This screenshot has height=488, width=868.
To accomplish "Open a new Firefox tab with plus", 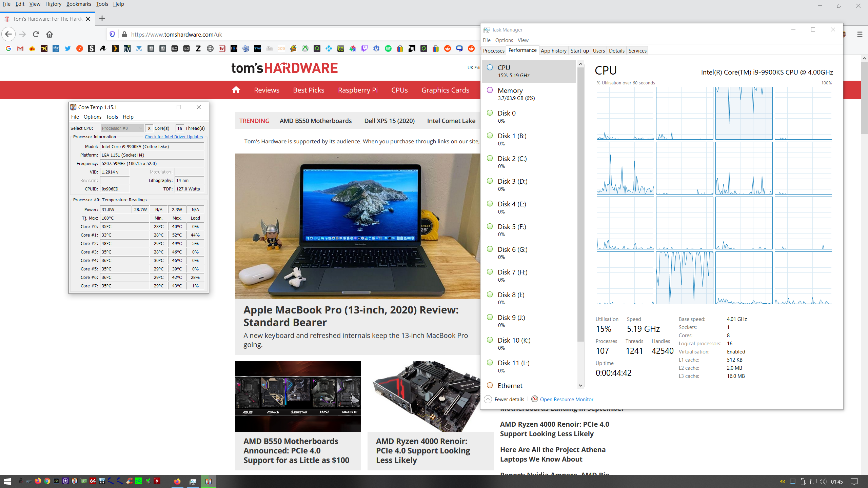I will 102,19.
